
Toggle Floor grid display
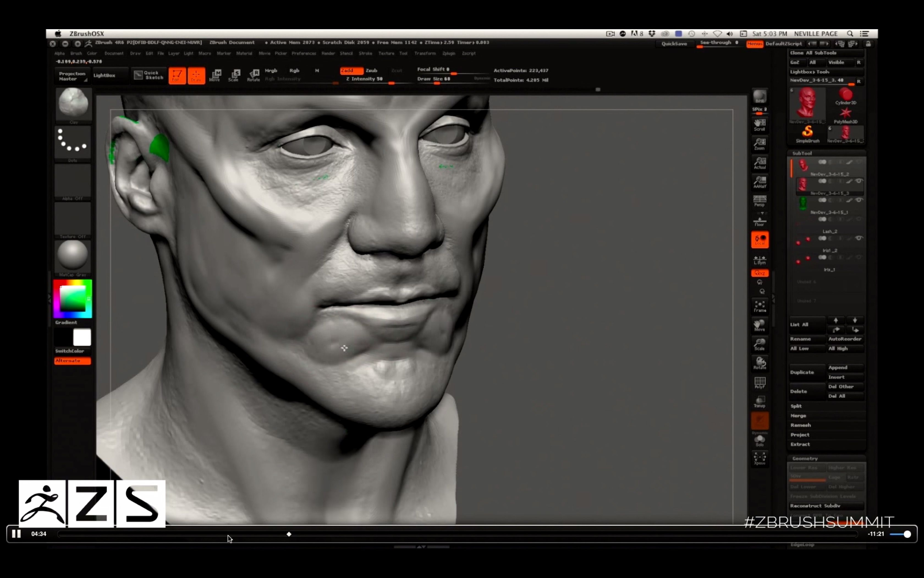point(760,221)
